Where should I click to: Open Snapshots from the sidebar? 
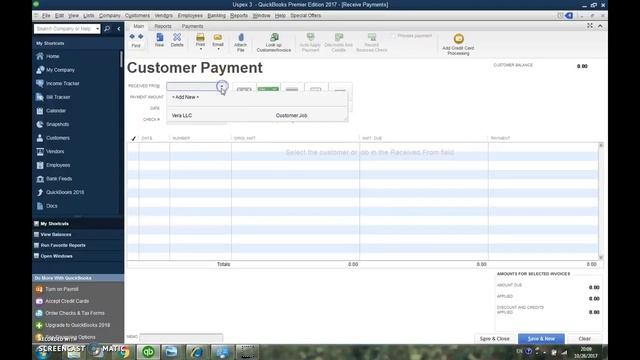point(57,124)
